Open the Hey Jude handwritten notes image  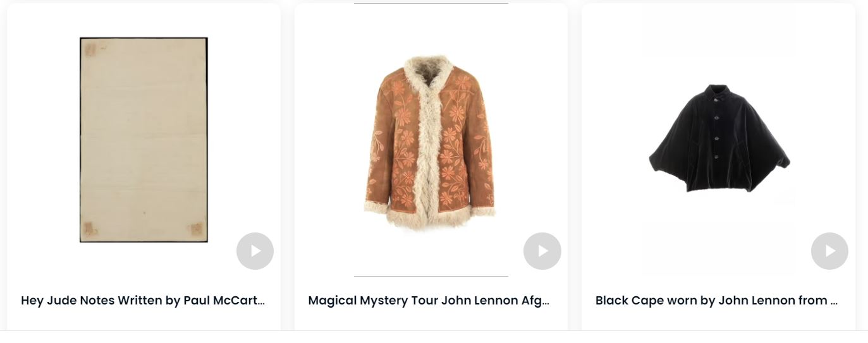[x=144, y=140]
